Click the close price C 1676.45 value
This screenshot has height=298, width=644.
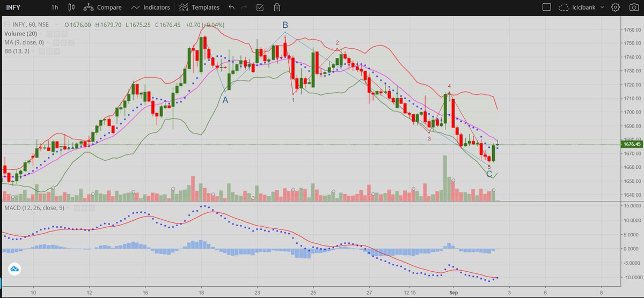[169, 25]
